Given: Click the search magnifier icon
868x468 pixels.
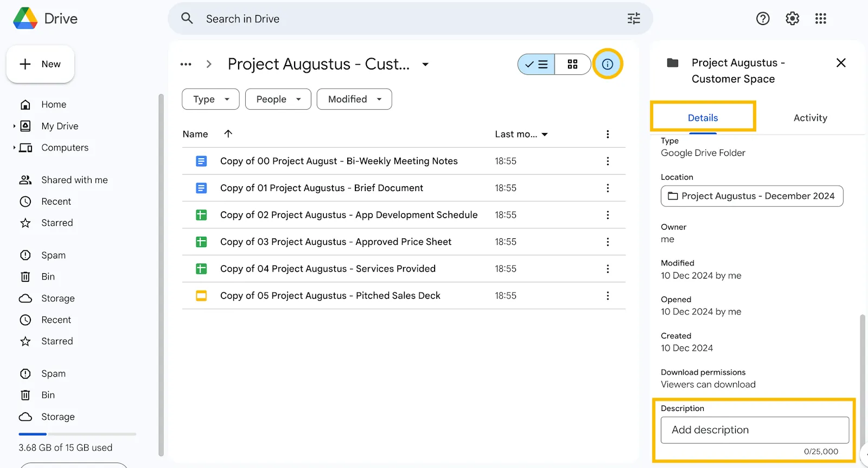Looking at the screenshot, I should [187, 18].
